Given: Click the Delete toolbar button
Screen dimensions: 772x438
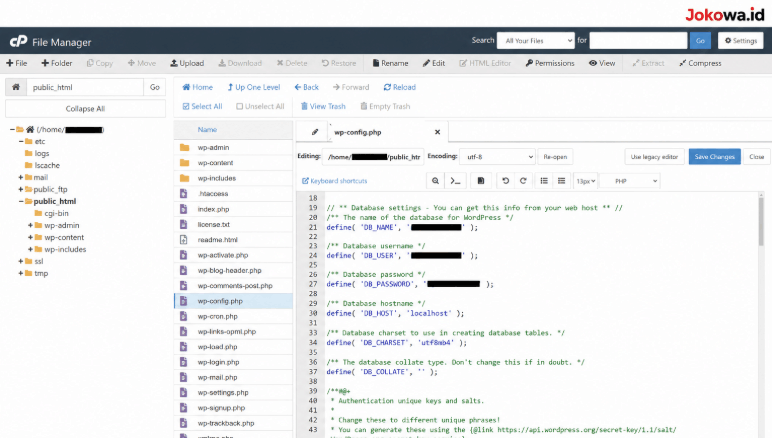Looking at the screenshot, I should point(291,63).
